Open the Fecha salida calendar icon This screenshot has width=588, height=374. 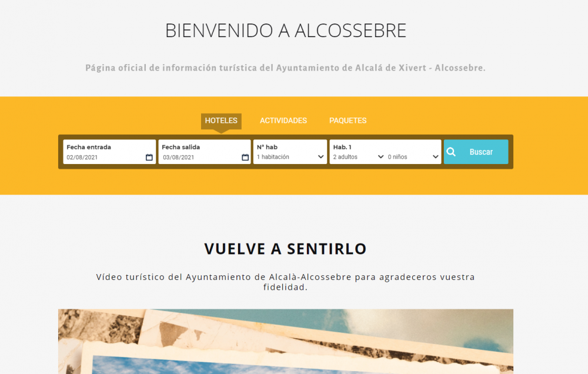[245, 158]
